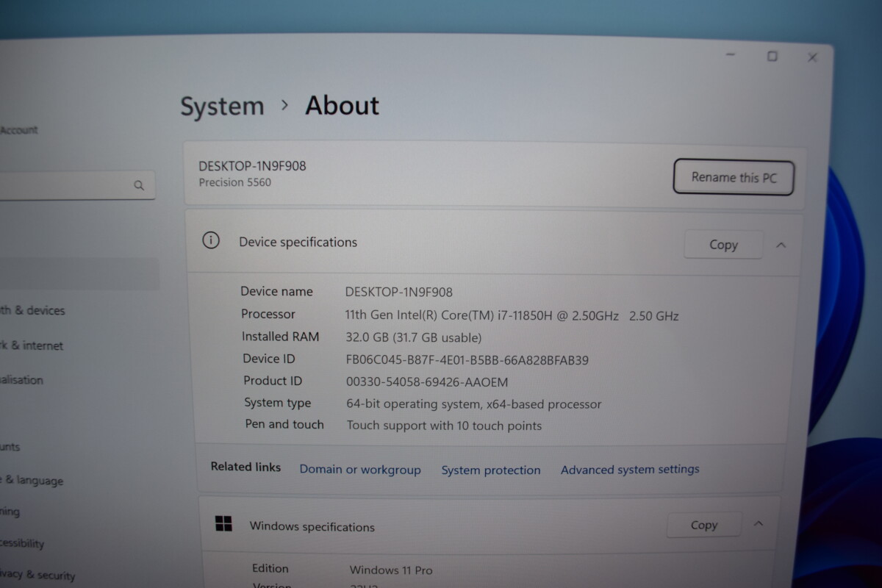Click the Rename this PC button
Image resolution: width=882 pixels, height=588 pixels.
pyautogui.click(x=734, y=177)
